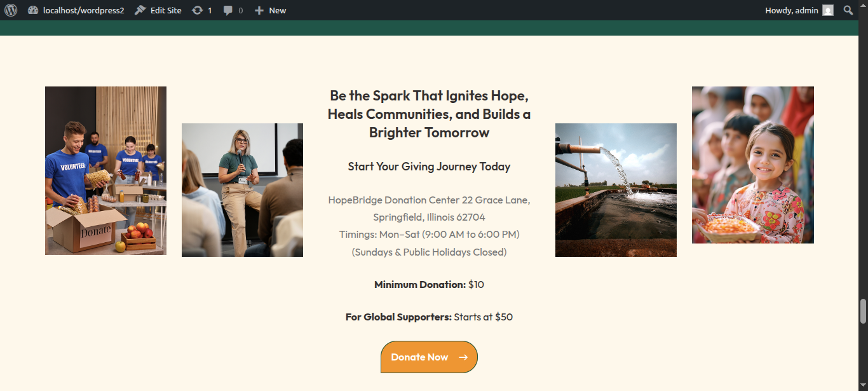The width and height of the screenshot is (868, 391).
Task: Click the plus icon beside New
Action: (259, 10)
